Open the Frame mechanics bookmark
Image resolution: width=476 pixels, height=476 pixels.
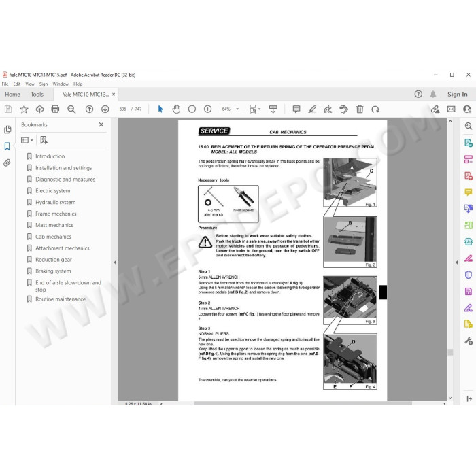click(56, 214)
